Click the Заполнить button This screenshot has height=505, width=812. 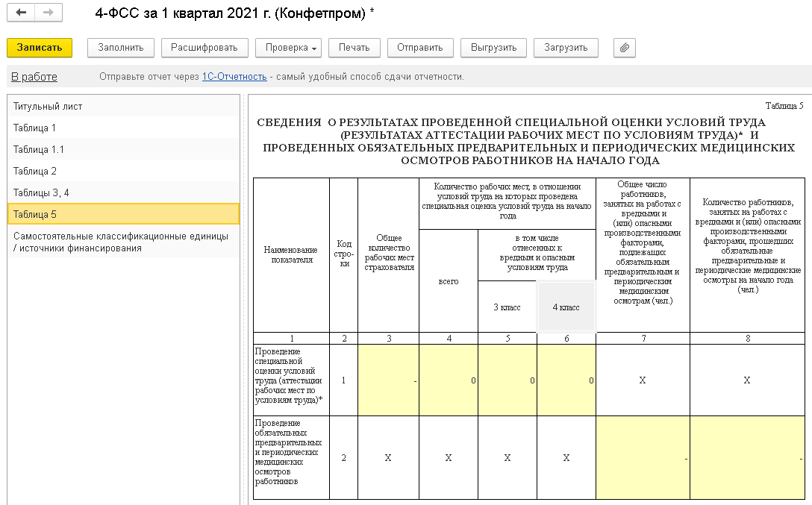(x=121, y=48)
